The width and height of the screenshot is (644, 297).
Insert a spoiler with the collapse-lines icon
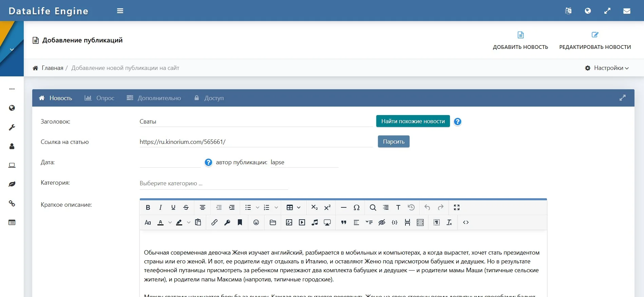[x=369, y=222]
